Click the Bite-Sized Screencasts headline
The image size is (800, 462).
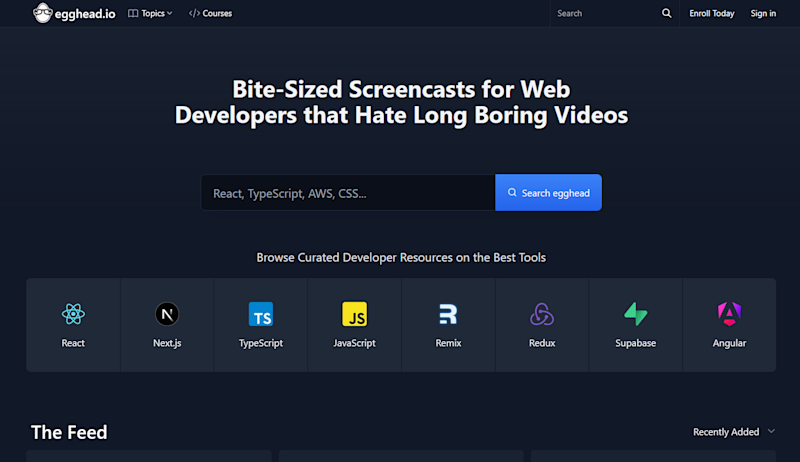[401, 102]
